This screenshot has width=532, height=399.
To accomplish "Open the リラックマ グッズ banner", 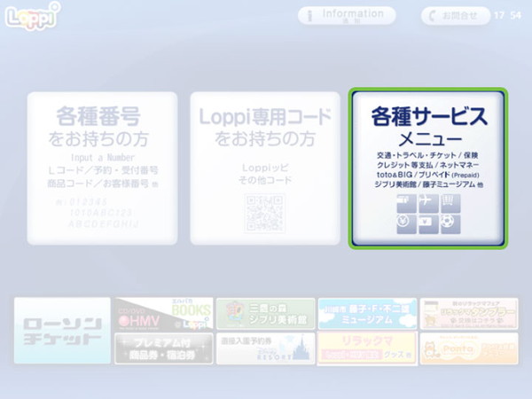I will (367, 348).
